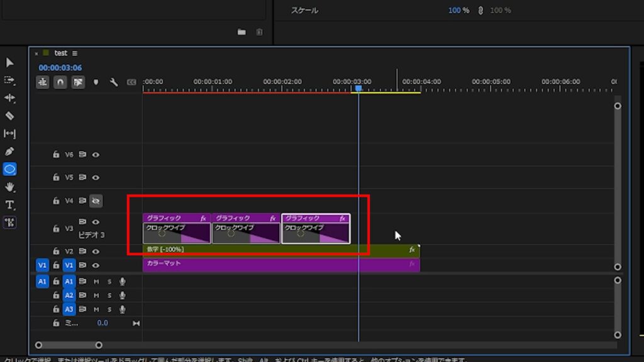Mute audio track A2
The image size is (644, 362).
(96, 295)
